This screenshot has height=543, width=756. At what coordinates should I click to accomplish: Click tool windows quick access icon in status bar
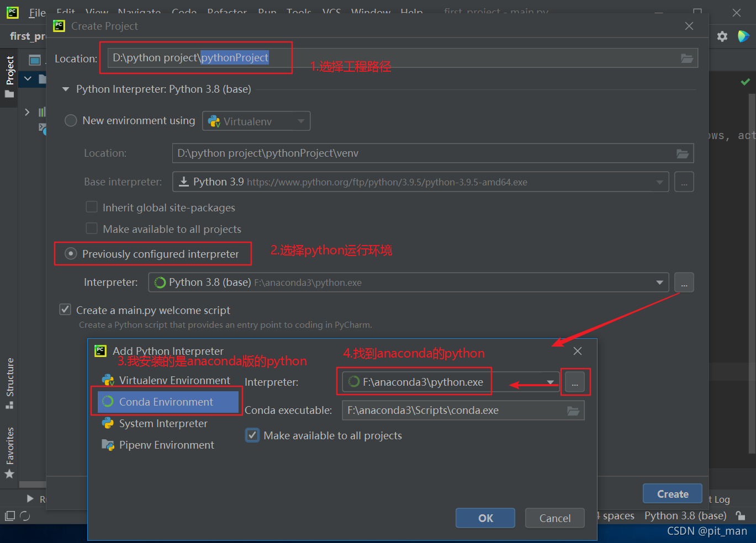(x=9, y=516)
